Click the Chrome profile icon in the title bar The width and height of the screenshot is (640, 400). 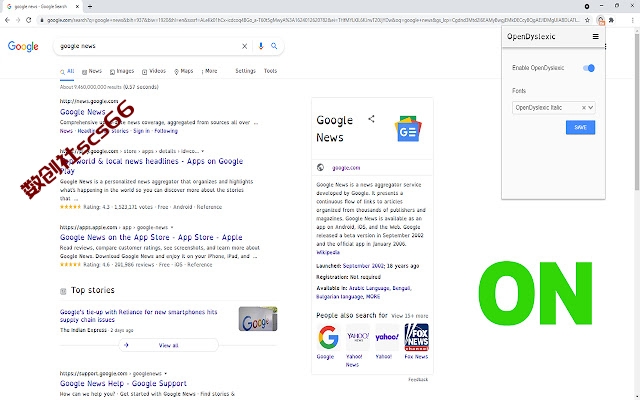[x=587, y=6]
